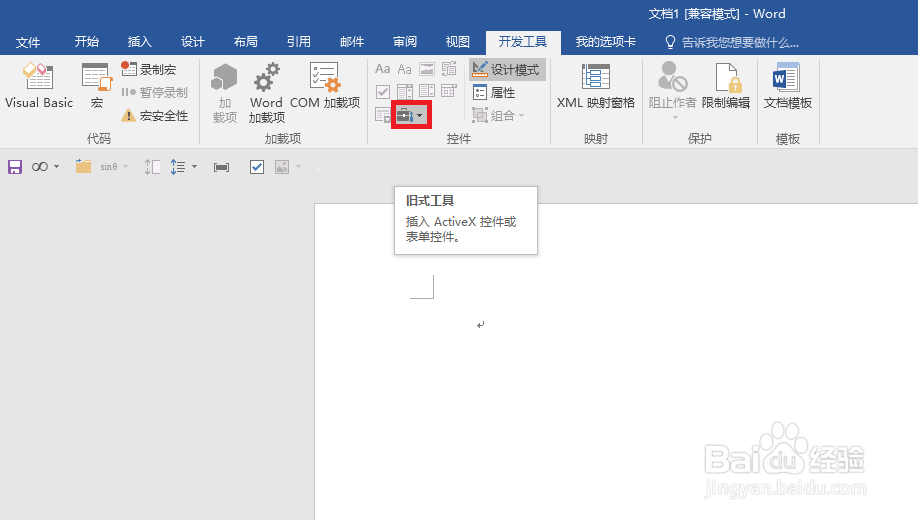Insert a drop-down list content control
This screenshot has width=918, height=520.
[427, 91]
